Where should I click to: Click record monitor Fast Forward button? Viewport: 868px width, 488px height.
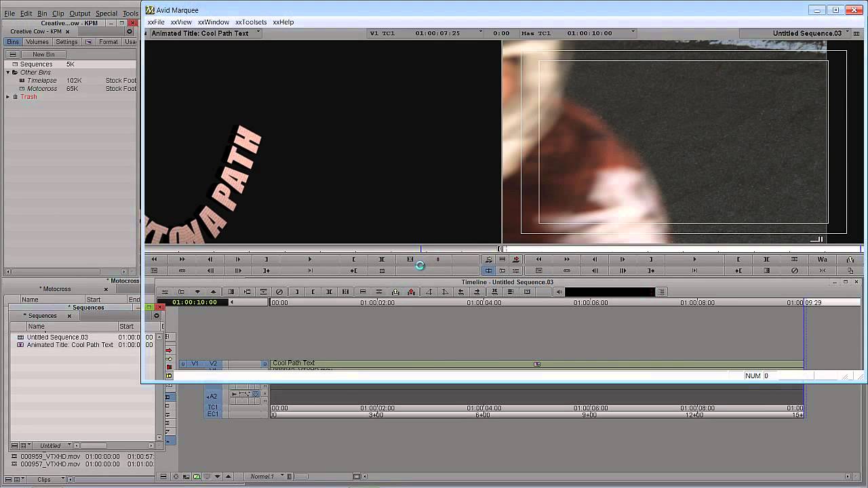(567, 259)
